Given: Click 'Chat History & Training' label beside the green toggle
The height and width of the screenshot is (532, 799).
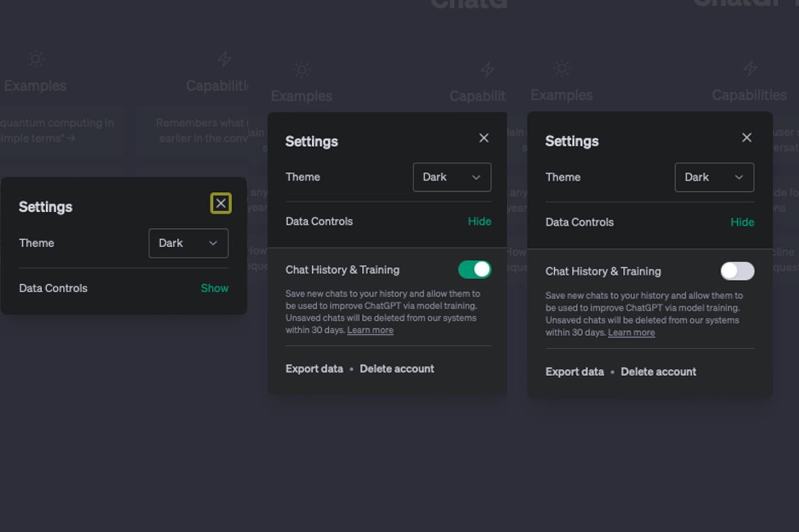Looking at the screenshot, I should coord(342,269).
